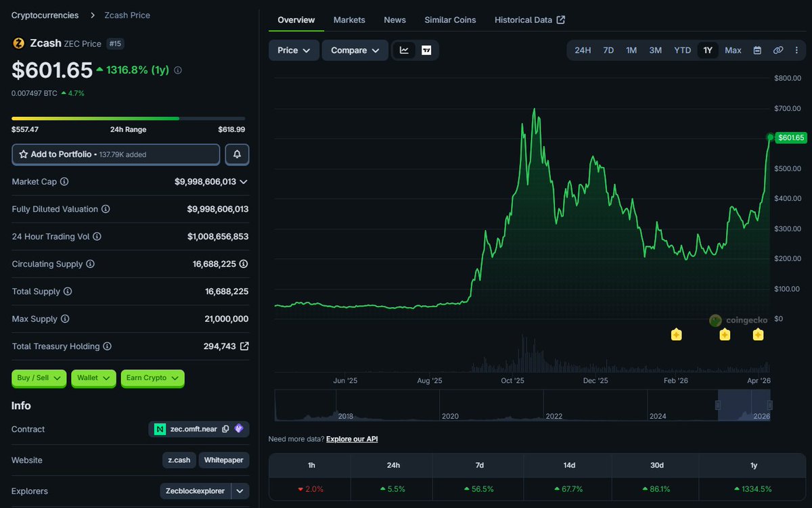The image size is (812, 508).
Task: Expand Market Cap details chevron
Action: point(244,182)
